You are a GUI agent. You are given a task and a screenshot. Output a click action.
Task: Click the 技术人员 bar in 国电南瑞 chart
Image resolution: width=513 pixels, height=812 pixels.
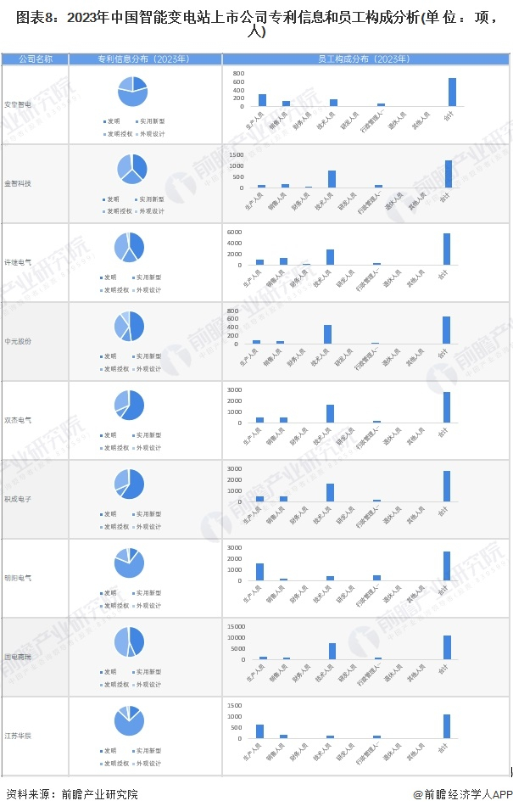pyautogui.click(x=332, y=651)
